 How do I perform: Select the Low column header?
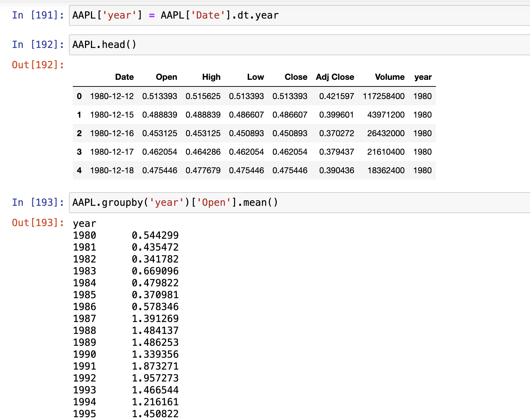(x=255, y=77)
